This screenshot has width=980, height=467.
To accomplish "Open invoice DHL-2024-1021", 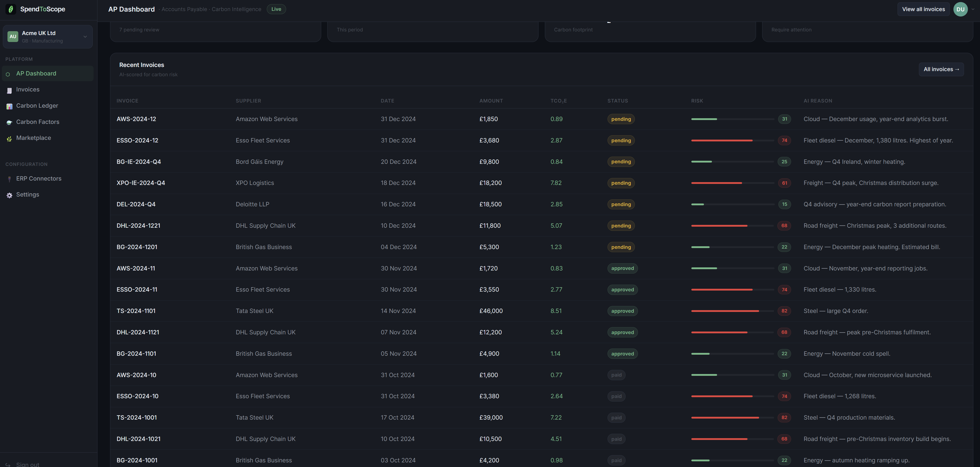I will (x=138, y=439).
